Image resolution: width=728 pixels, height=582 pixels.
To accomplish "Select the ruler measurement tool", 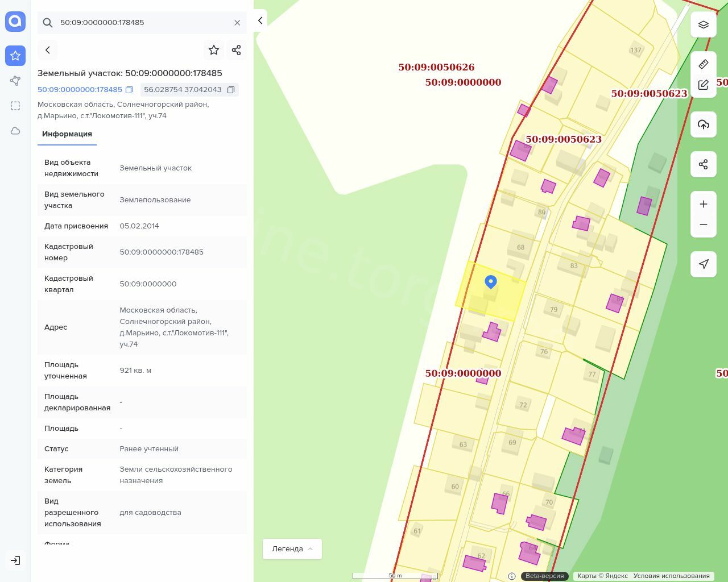I will point(704,64).
